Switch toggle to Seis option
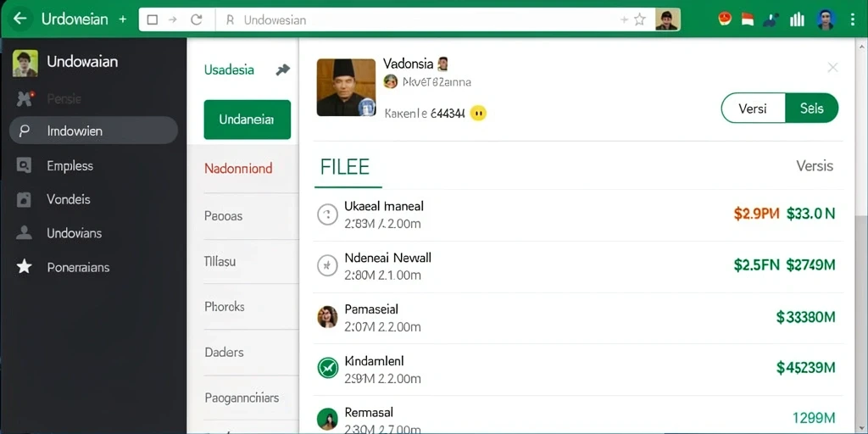The width and height of the screenshot is (868, 434). pos(811,108)
